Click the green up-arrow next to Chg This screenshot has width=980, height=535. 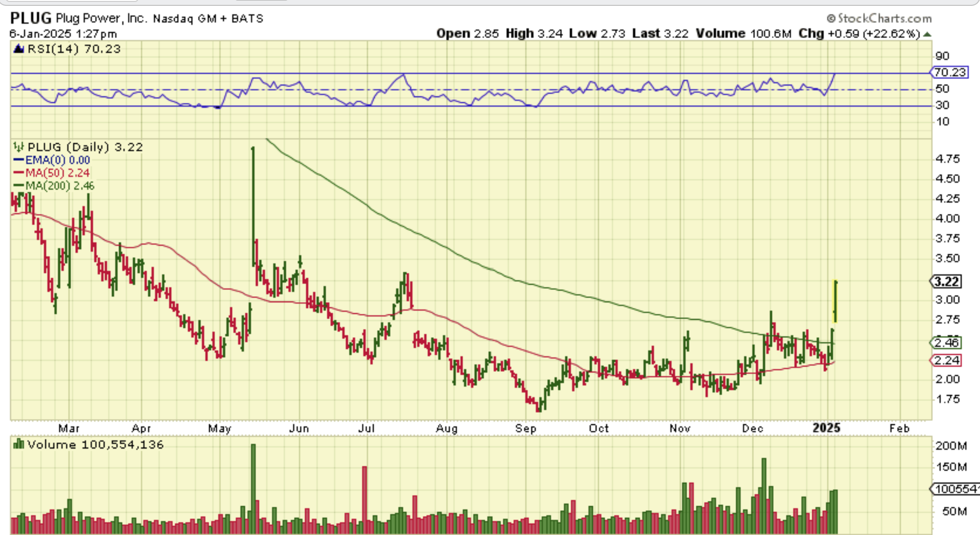click(927, 34)
